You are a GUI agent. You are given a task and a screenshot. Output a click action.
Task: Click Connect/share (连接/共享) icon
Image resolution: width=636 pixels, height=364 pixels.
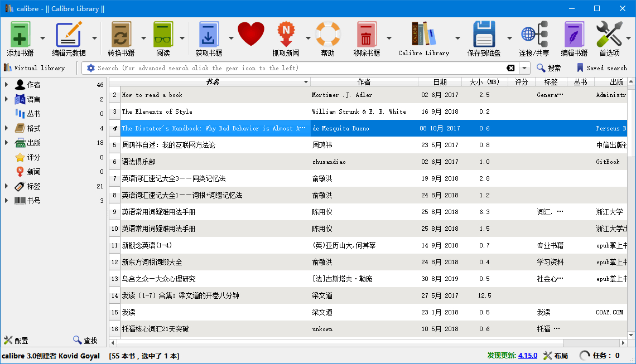point(534,35)
